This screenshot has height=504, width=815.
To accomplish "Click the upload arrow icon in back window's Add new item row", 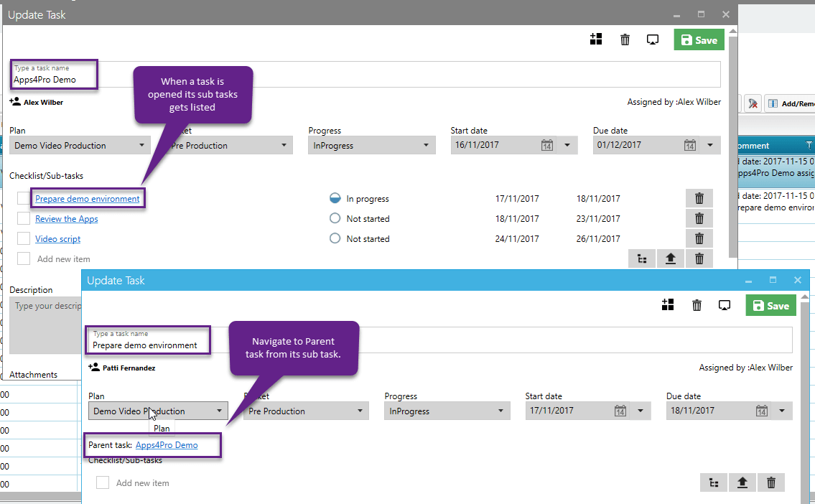I will 671,258.
